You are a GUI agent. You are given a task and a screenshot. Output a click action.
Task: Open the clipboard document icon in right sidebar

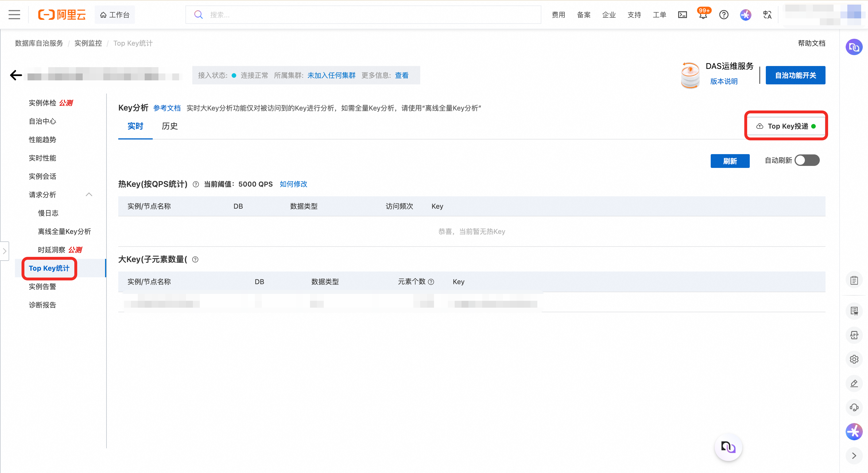point(855,280)
